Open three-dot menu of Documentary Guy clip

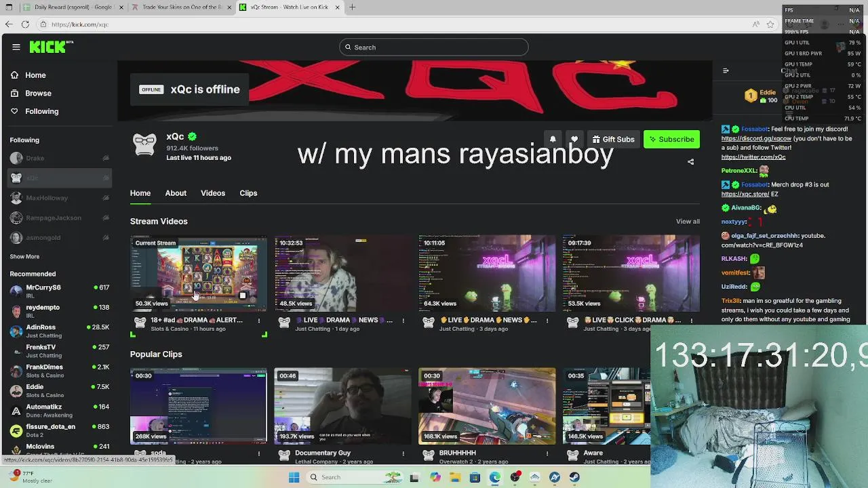pyautogui.click(x=403, y=453)
